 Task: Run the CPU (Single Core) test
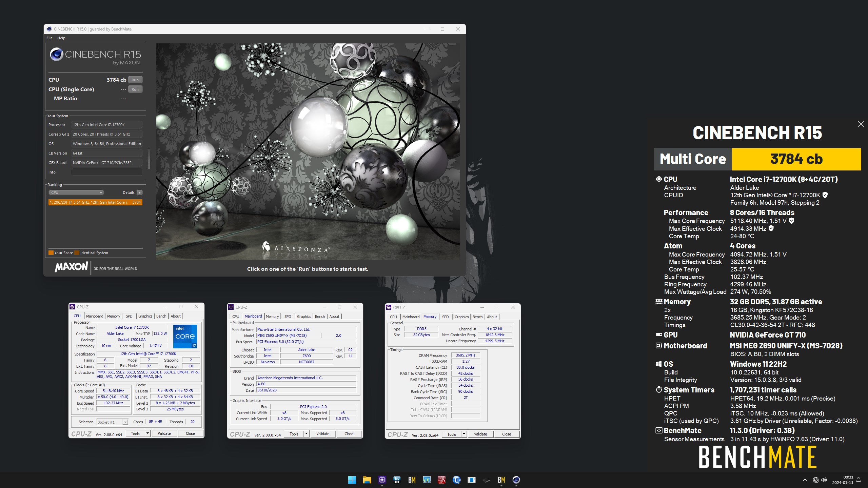click(x=135, y=89)
